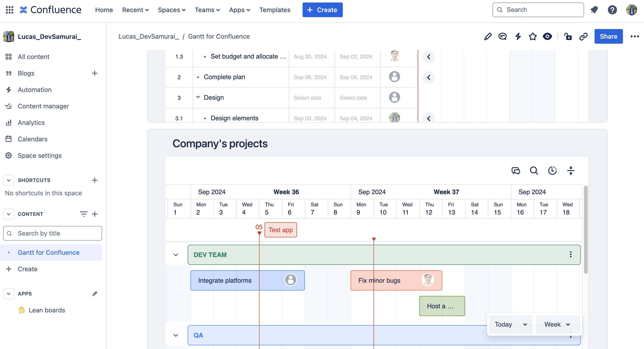The height and width of the screenshot is (349, 644).
Task: Open the Templates menu item
Action: [274, 10]
